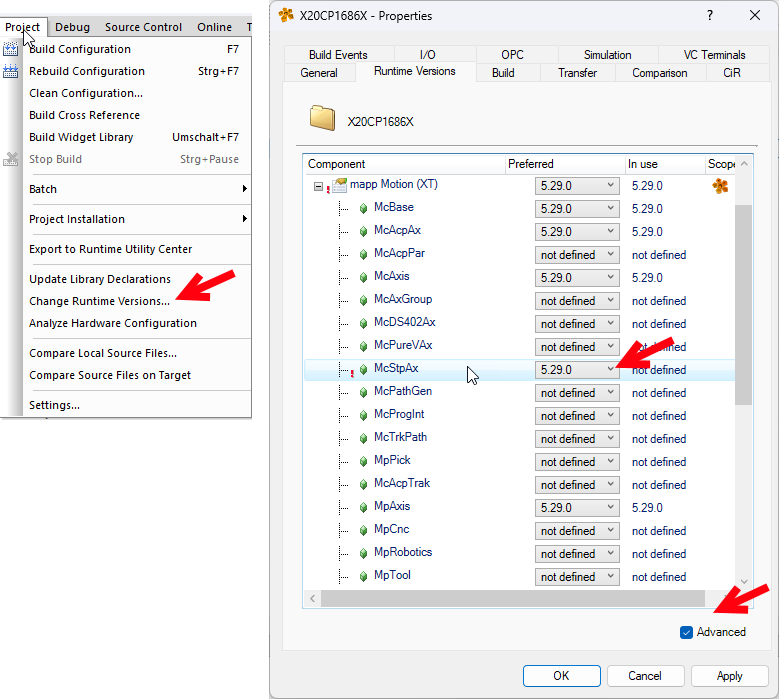
Task: Click the green McProgInt component icon
Action: tap(364, 415)
